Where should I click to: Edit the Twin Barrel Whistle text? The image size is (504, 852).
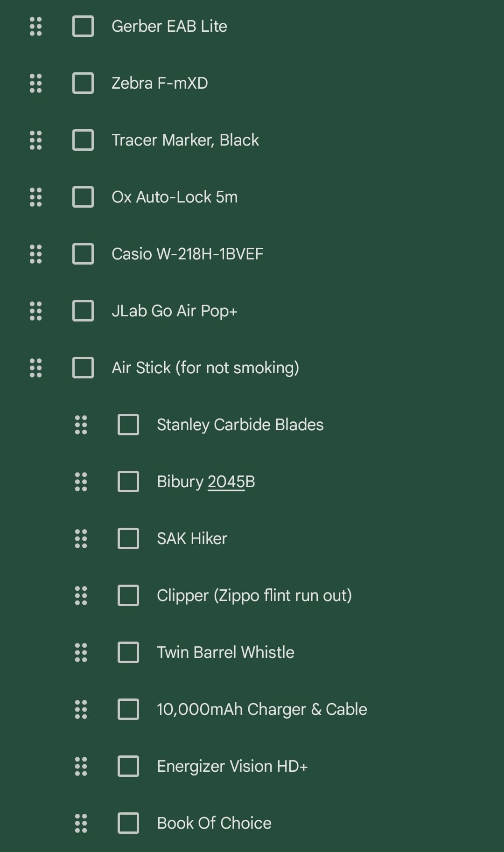225,653
